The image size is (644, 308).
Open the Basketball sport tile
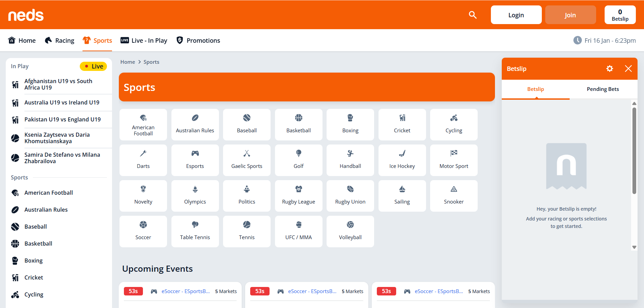pos(299,124)
